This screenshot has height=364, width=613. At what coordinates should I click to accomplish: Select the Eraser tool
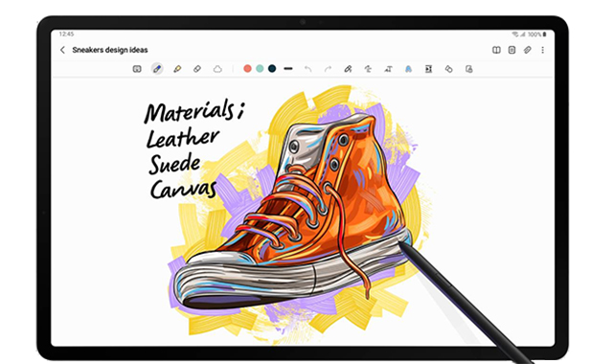tap(197, 69)
